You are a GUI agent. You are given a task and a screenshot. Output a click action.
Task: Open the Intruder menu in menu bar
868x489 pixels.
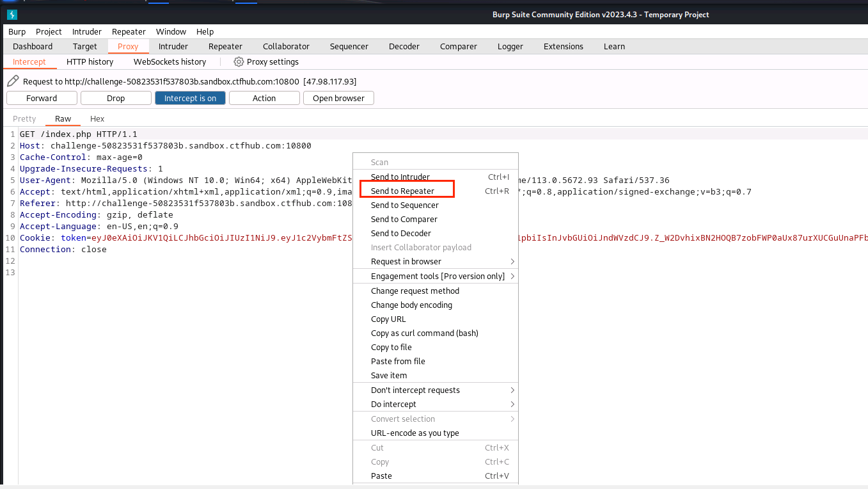point(87,31)
